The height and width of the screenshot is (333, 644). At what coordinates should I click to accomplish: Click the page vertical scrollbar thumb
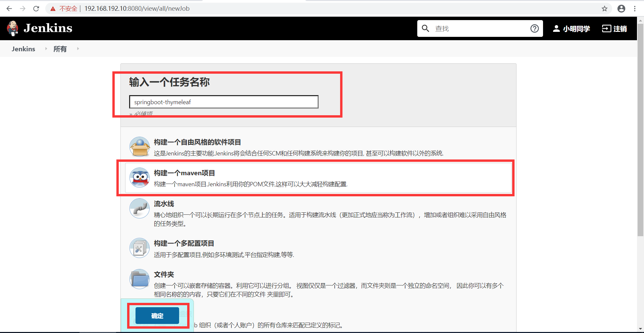pos(640,130)
